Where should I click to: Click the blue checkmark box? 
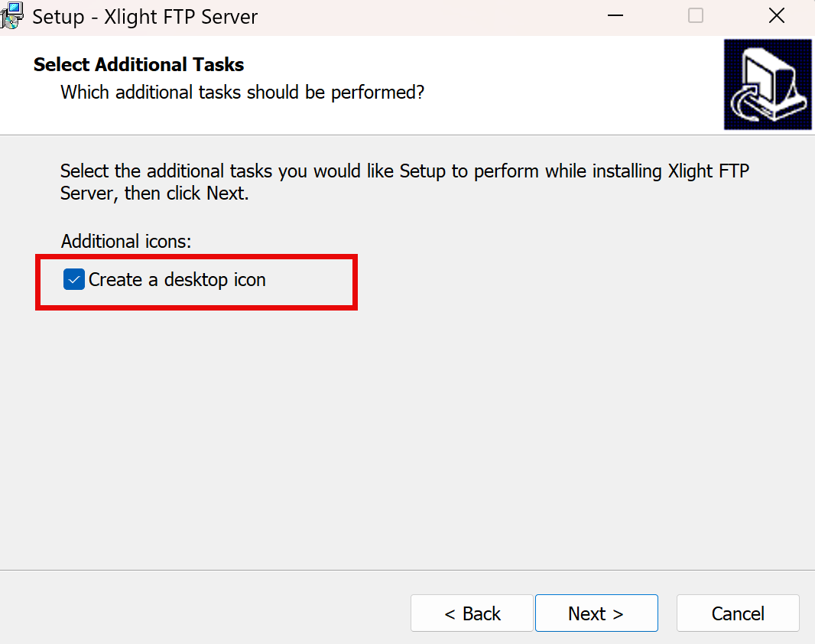click(x=73, y=280)
